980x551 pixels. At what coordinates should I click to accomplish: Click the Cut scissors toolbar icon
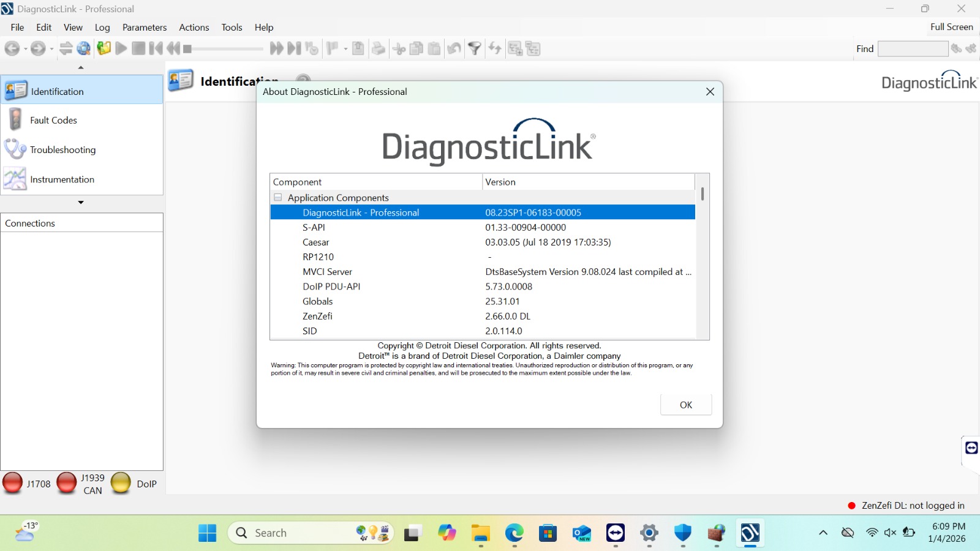(399, 48)
